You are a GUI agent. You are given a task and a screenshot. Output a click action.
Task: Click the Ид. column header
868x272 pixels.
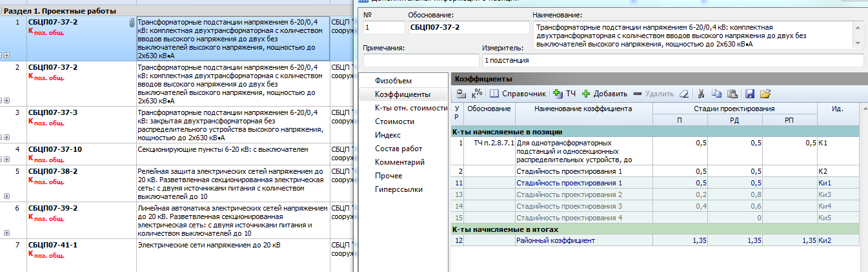[x=838, y=114]
